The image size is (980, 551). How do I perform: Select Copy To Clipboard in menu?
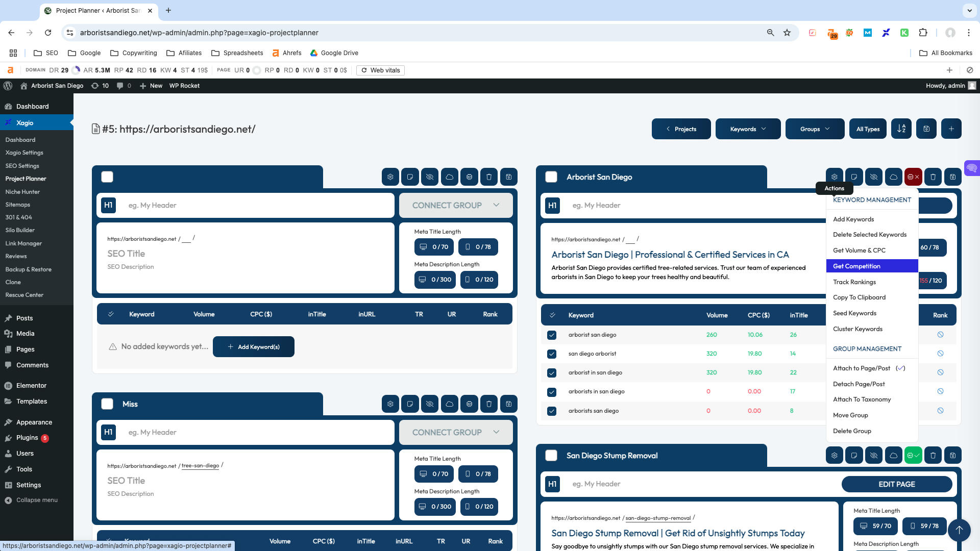click(872, 297)
